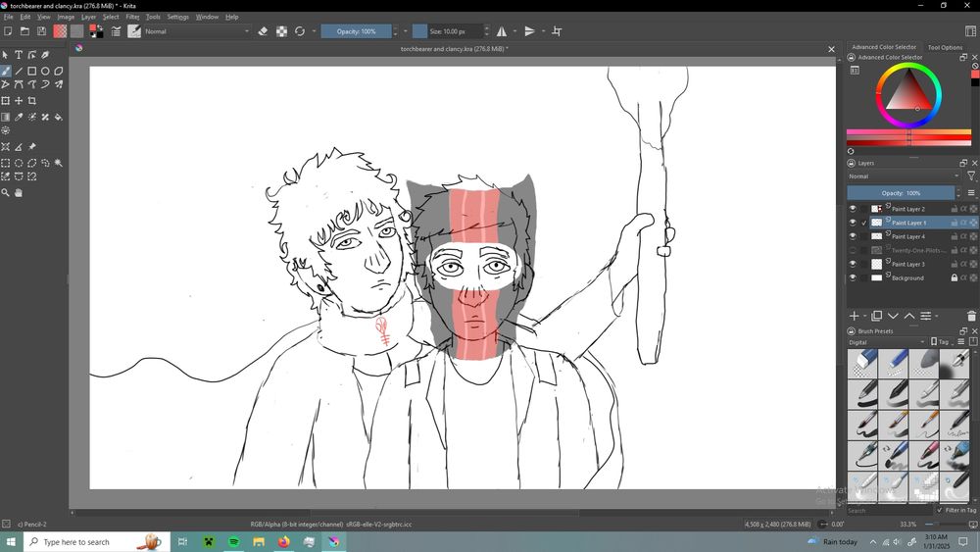Expand the Digital brush tag dropdown

[x=886, y=342]
